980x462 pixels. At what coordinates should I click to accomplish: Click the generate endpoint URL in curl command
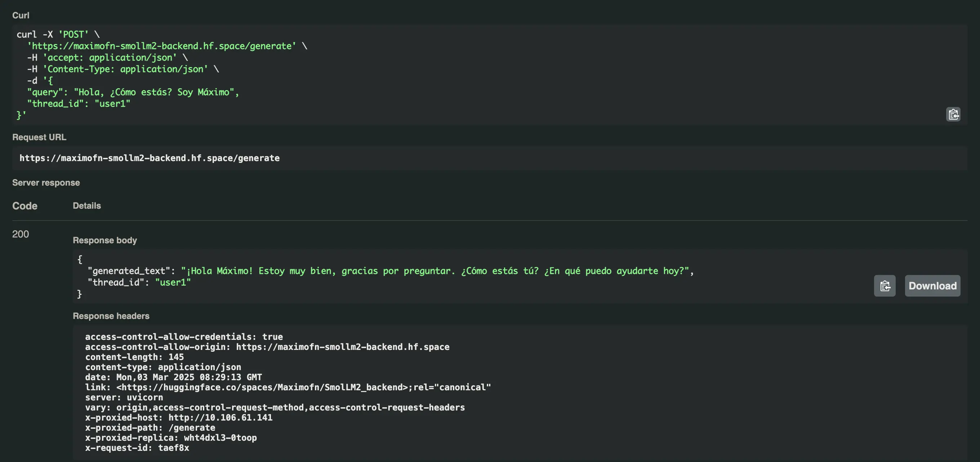(161, 46)
